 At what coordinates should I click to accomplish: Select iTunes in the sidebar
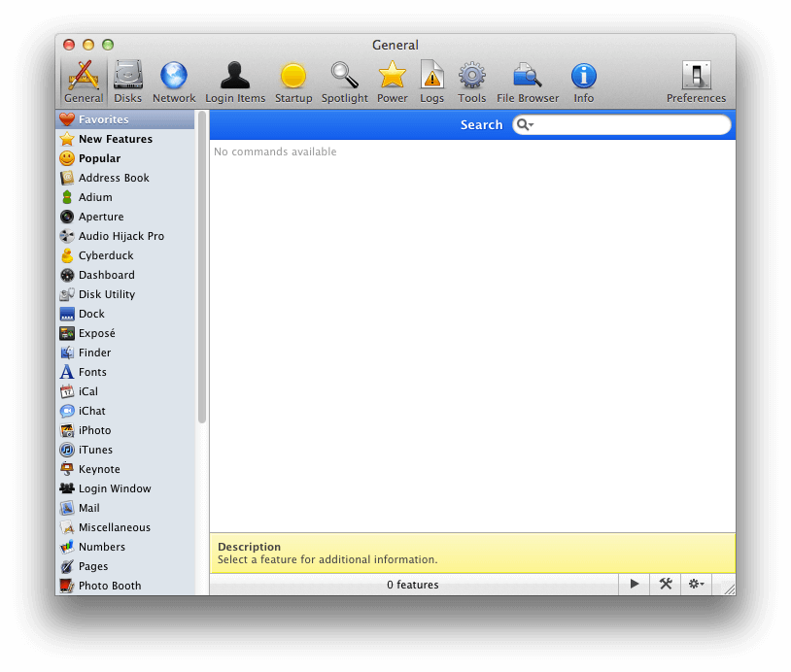(x=124, y=450)
